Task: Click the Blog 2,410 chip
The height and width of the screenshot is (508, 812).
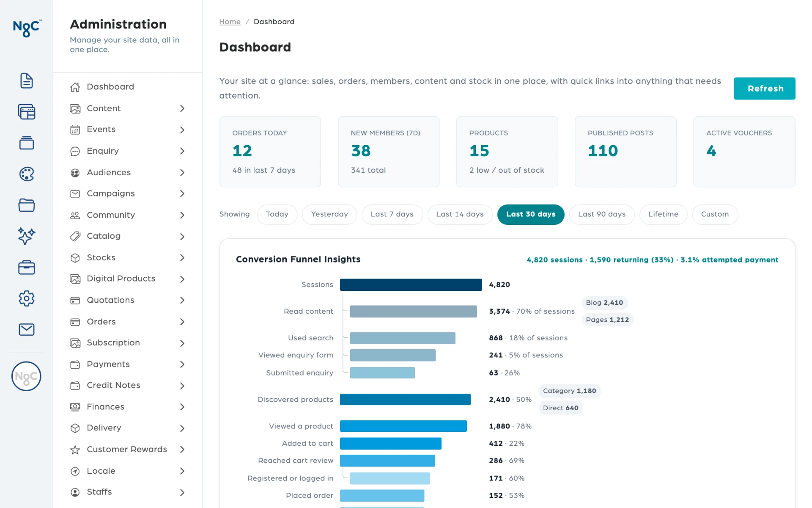Action: tap(604, 303)
